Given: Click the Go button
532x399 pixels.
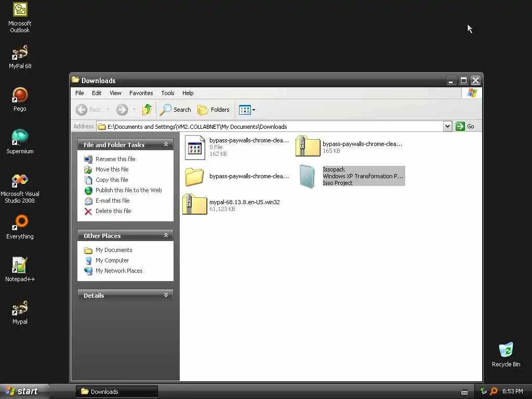Looking at the screenshot, I should tap(465, 126).
